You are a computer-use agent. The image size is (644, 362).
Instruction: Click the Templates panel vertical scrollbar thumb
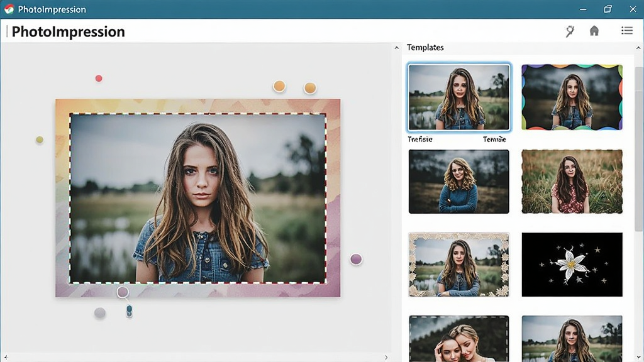click(638, 148)
